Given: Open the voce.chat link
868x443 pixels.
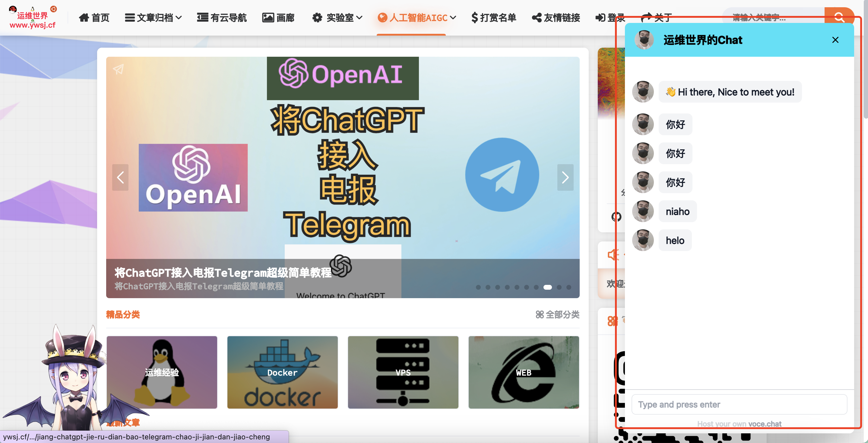Looking at the screenshot, I should pyautogui.click(x=765, y=424).
